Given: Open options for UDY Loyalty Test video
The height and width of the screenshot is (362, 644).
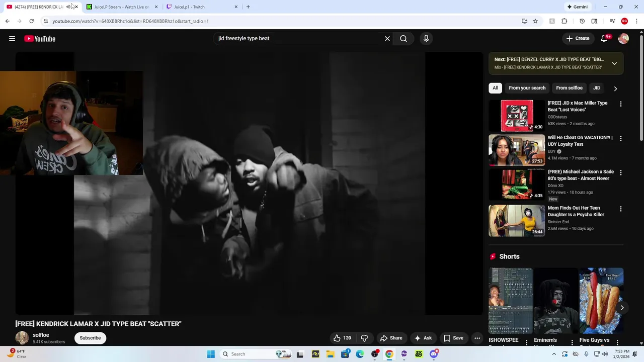Looking at the screenshot, I should (620, 138).
